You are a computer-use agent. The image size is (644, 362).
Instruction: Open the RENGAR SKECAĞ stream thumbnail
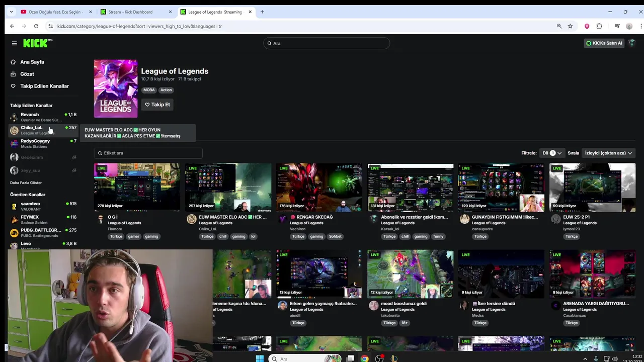point(319,188)
